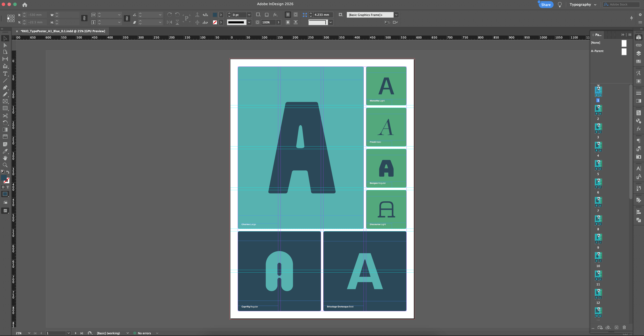Viewport: 644px width, 336px height.
Task: Select the Type tool
Action: 5,74
